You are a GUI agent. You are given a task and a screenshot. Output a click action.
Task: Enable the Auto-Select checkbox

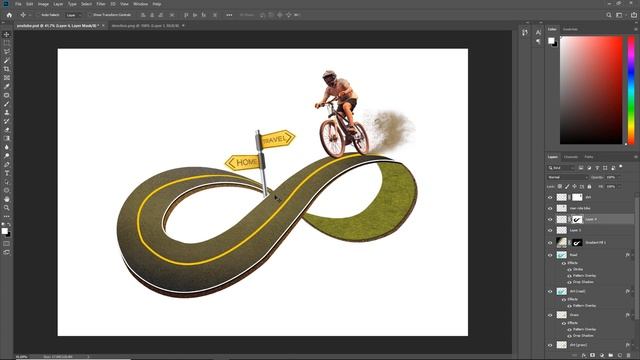(x=38, y=15)
